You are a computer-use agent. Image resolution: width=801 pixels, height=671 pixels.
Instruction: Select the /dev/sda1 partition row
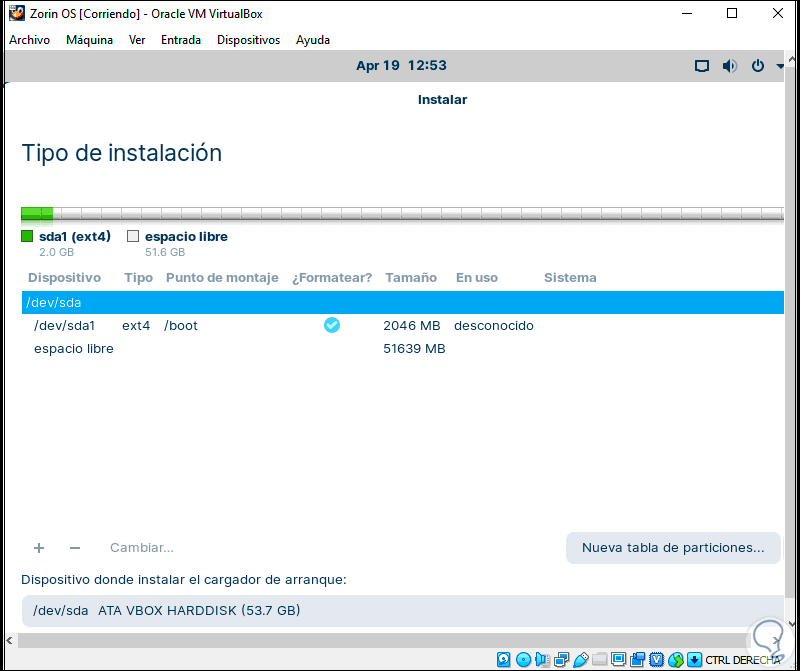pyautogui.click(x=403, y=325)
